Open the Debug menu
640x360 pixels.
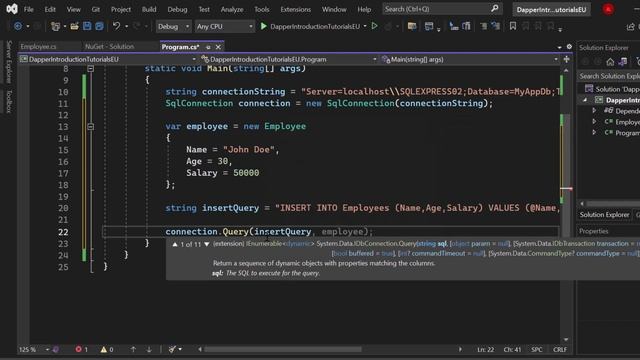(x=177, y=9)
